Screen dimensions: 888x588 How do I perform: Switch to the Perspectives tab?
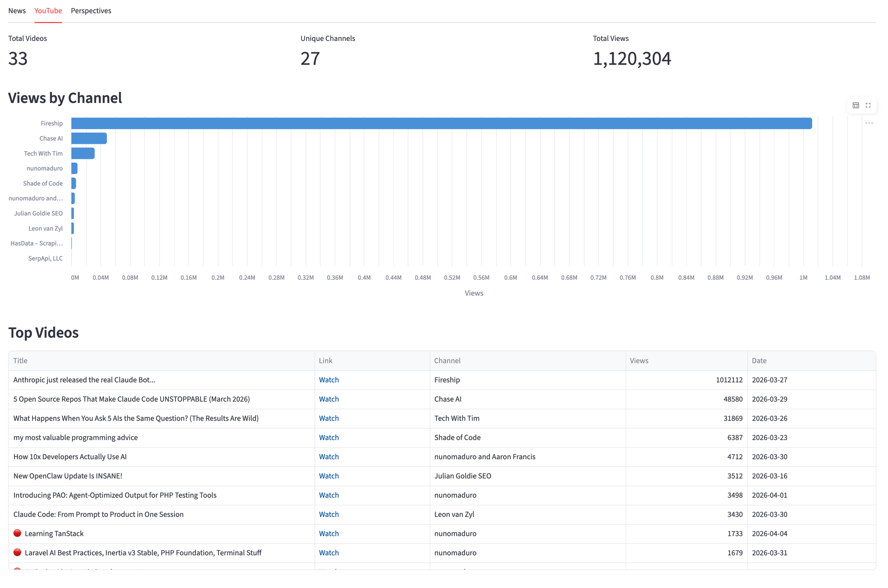tap(91, 11)
